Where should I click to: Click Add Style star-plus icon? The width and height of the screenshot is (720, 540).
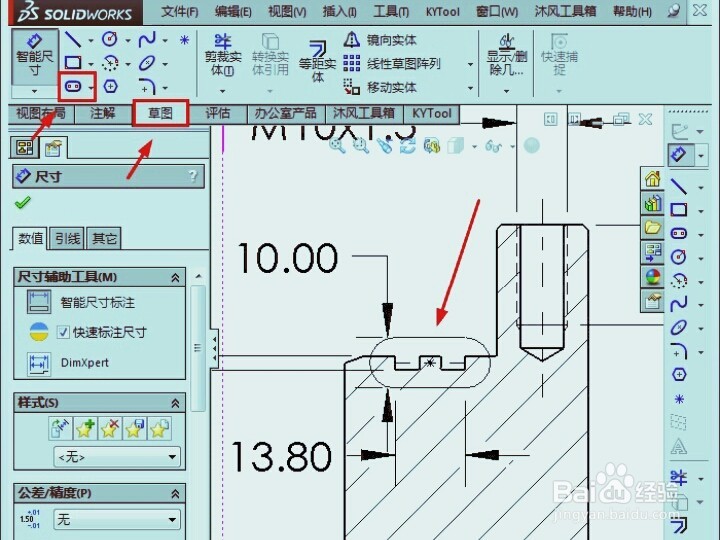point(85,428)
